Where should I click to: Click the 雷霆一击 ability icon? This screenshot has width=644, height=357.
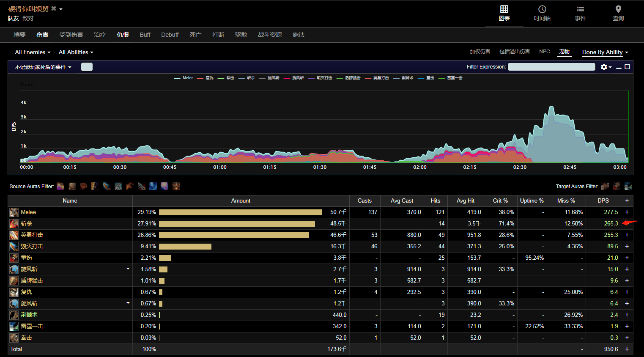point(14,327)
